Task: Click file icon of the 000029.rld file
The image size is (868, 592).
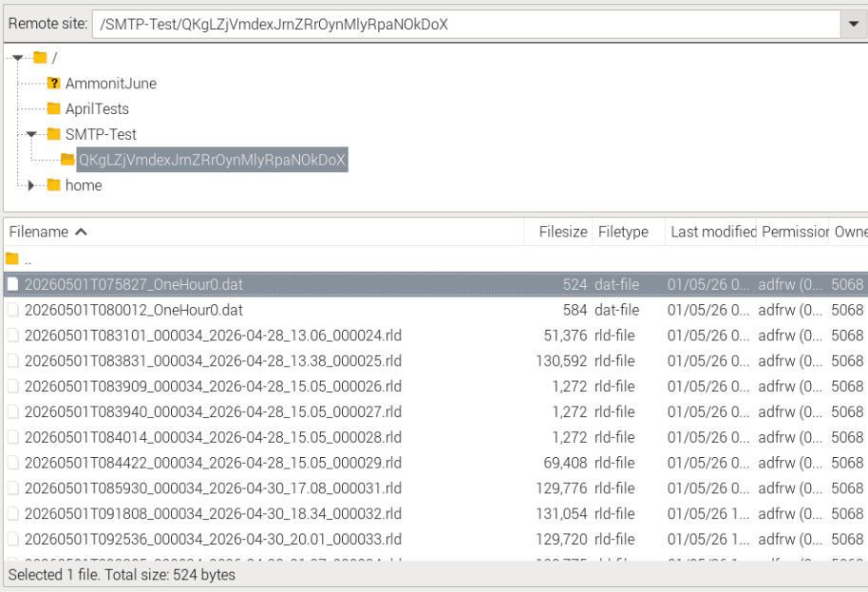Action: (12, 463)
